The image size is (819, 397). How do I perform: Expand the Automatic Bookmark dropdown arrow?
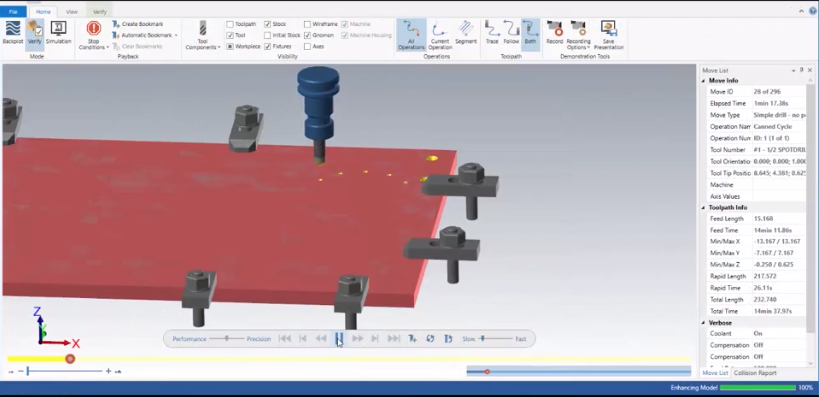click(176, 36)
